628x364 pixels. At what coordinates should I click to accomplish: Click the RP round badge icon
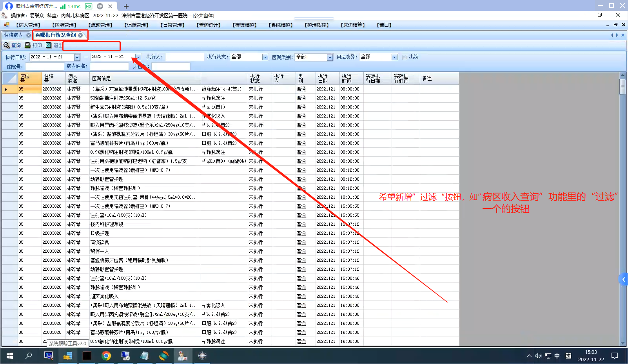(100, 6)
